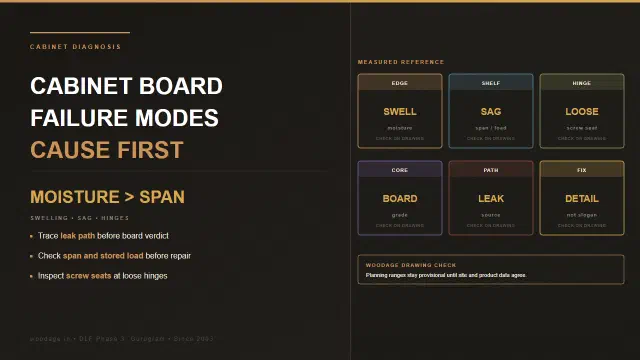The width and height of the screenshot is (640, 360).
Task: Click the 'LOOSE' word in the Hinge card
Action: tap(582, 111)
